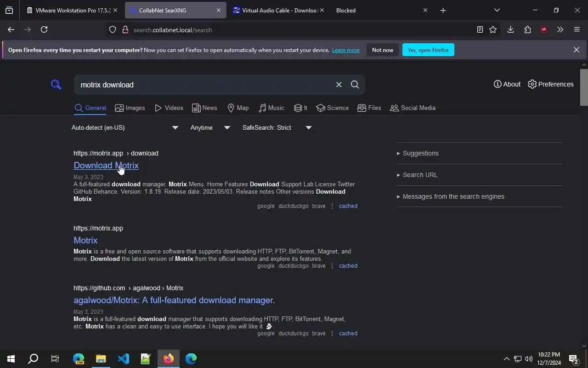Open more options for Download Motrix result

point(332,206)
